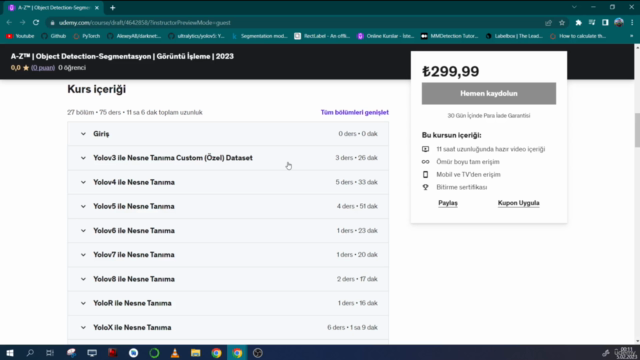Open the first Chrome taskbar icon
This screenshot has height=360, width=640.
(x=216, y=353)
